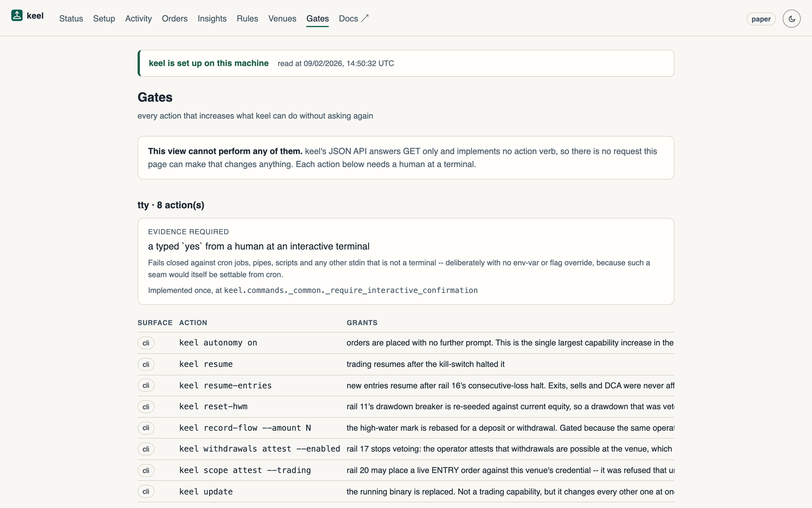Click cli badge for keel reset-hwm

click(146, 407)
